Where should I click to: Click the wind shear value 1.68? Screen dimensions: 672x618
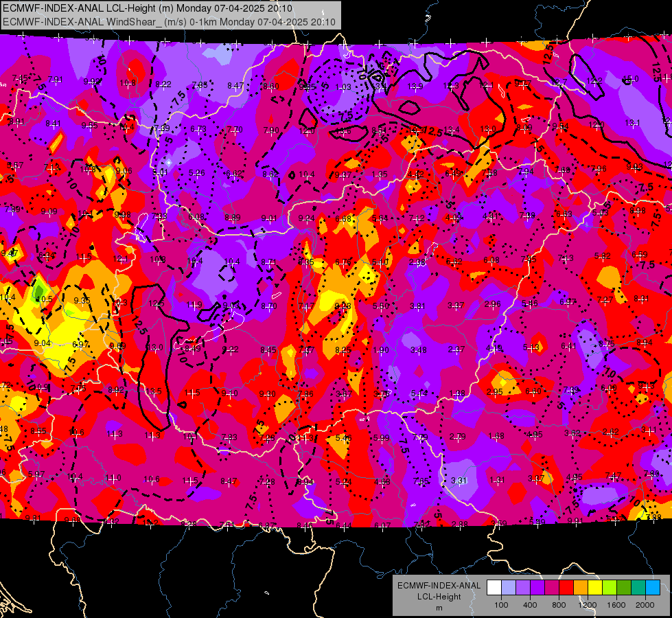[x=496, y=436]
